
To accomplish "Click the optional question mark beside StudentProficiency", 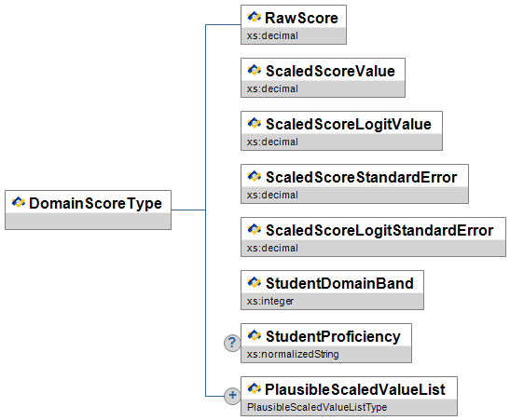I will [232, 343].
